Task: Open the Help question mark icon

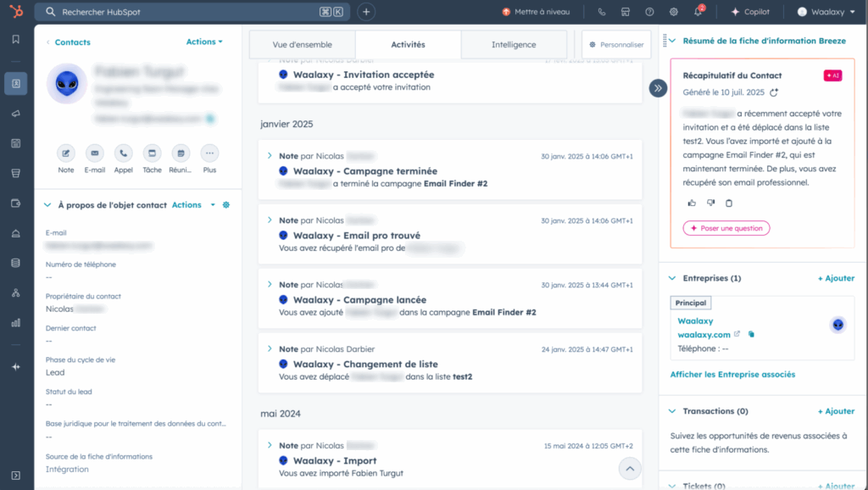Action: pos(649,12)
